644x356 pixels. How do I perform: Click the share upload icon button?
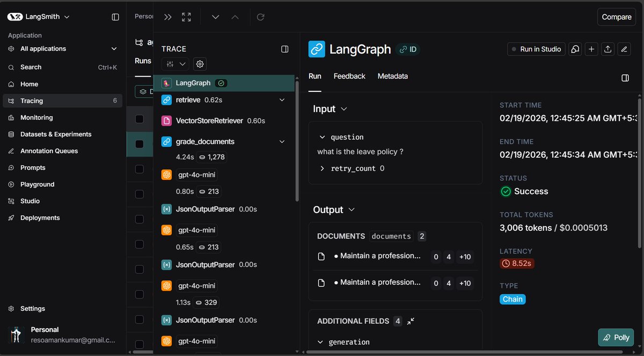point(608,49)
